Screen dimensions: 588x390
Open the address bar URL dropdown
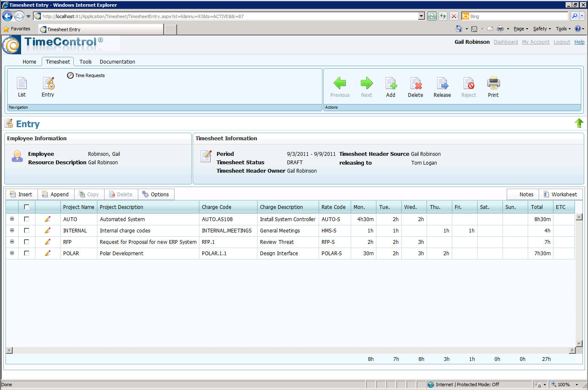(x=421, y=16)
